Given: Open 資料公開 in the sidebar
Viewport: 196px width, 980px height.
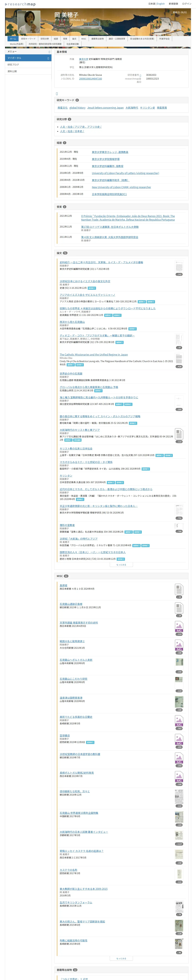Looking at the screenshot, I should click(x=28, y=71).
